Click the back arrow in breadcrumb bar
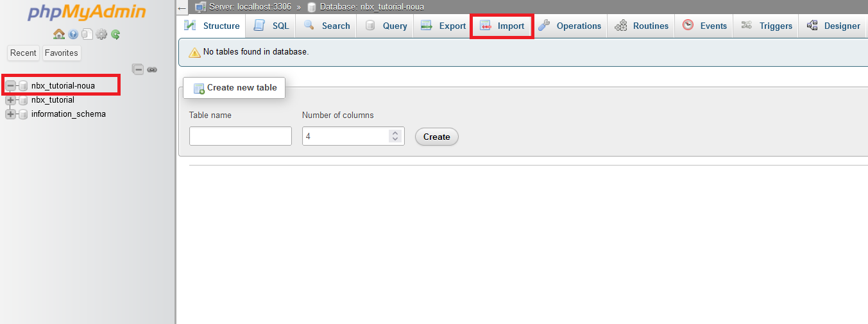 (182, 8)
